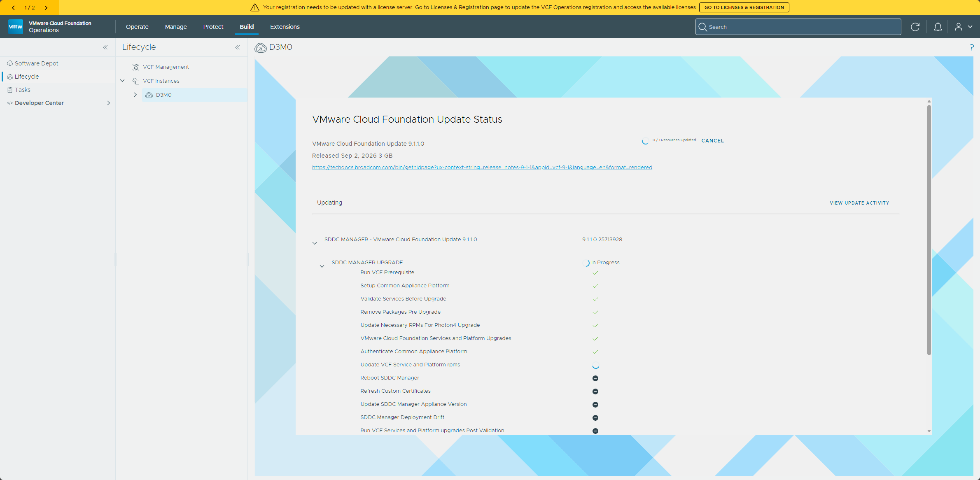980x480 pixels.
Task: Open VCF Management tree node
Action: point(166,67)
